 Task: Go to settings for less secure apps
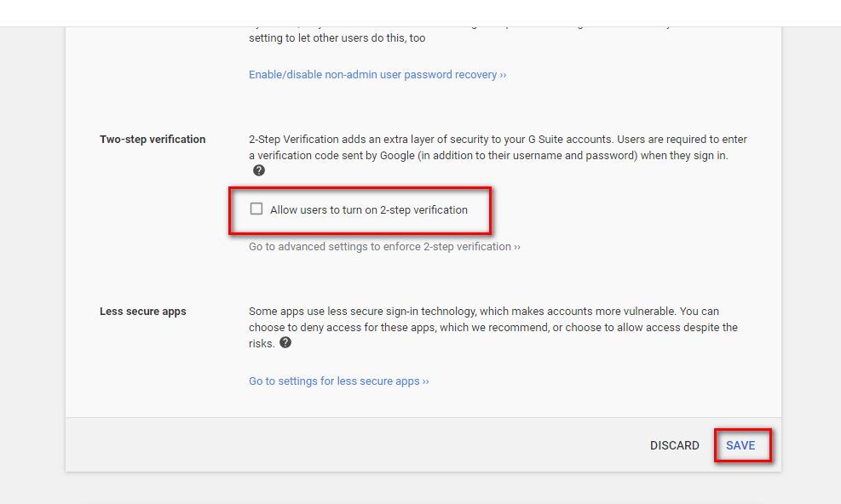pos(339,381)
